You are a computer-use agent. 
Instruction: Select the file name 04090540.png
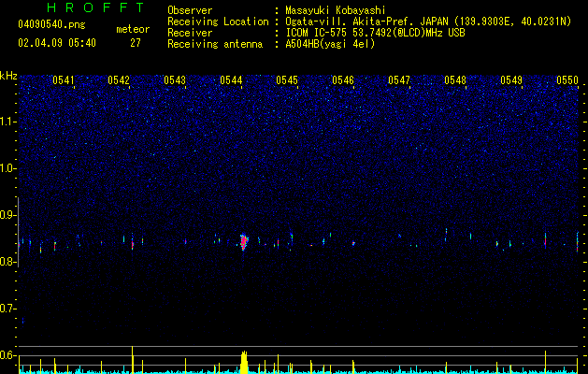(51, 25)
